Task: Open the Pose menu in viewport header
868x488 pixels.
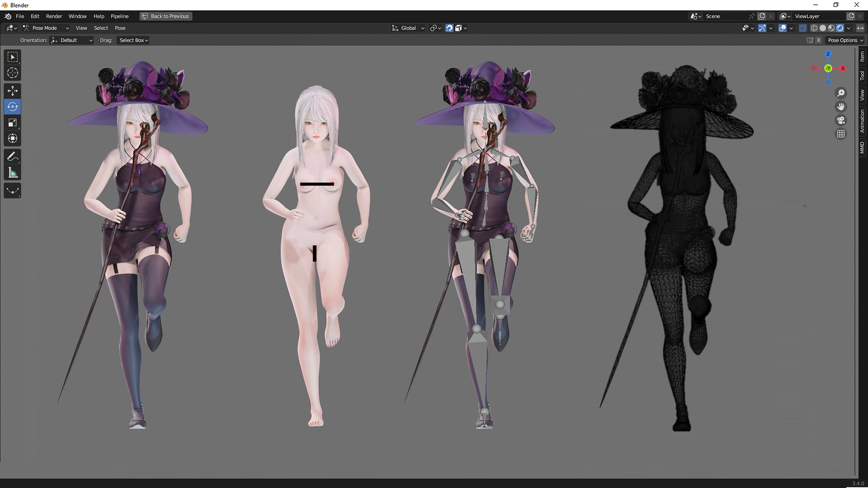Action: pyautogui.click(x=120, y=28)
